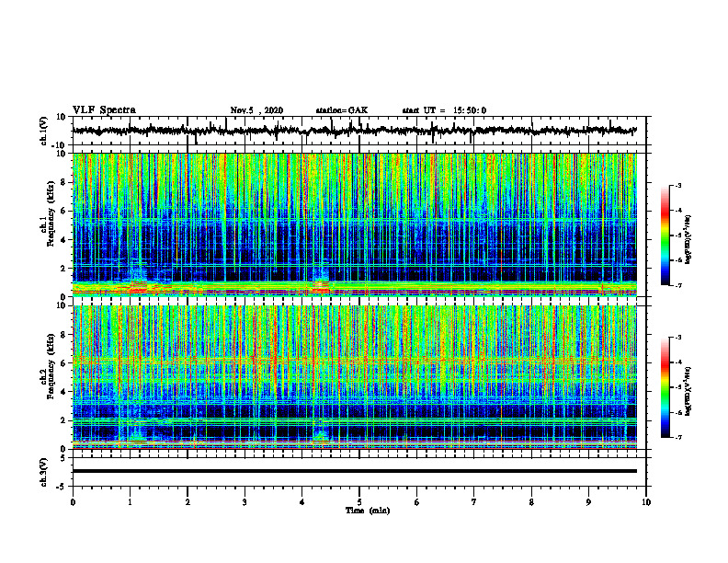Viewport: 728px width, 563px height.
Task: Click the '-5' tick on ch.2 color bar
Action: pyautogui.click(x=678, y=387)
